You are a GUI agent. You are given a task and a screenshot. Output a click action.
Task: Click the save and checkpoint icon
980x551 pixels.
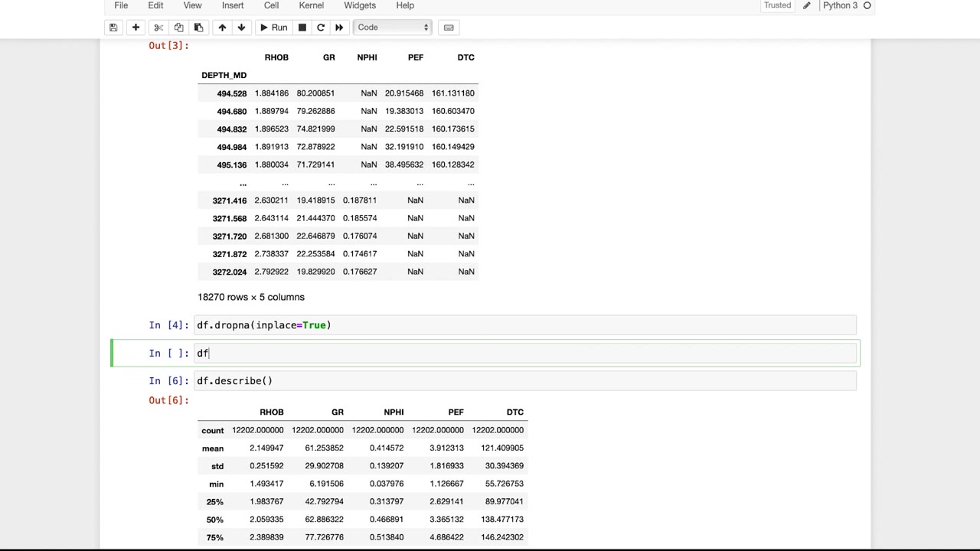(x=113, y=28)
